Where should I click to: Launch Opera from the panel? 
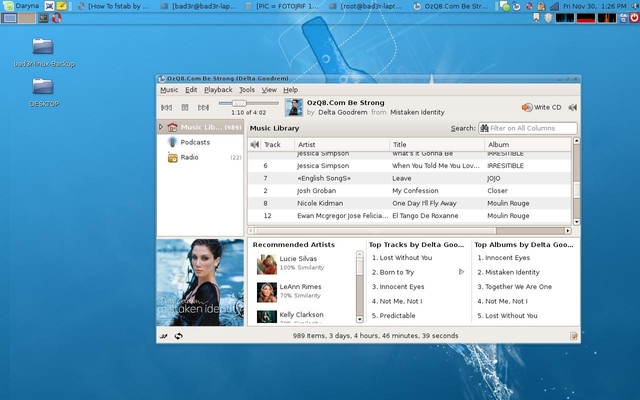[57, 18]
